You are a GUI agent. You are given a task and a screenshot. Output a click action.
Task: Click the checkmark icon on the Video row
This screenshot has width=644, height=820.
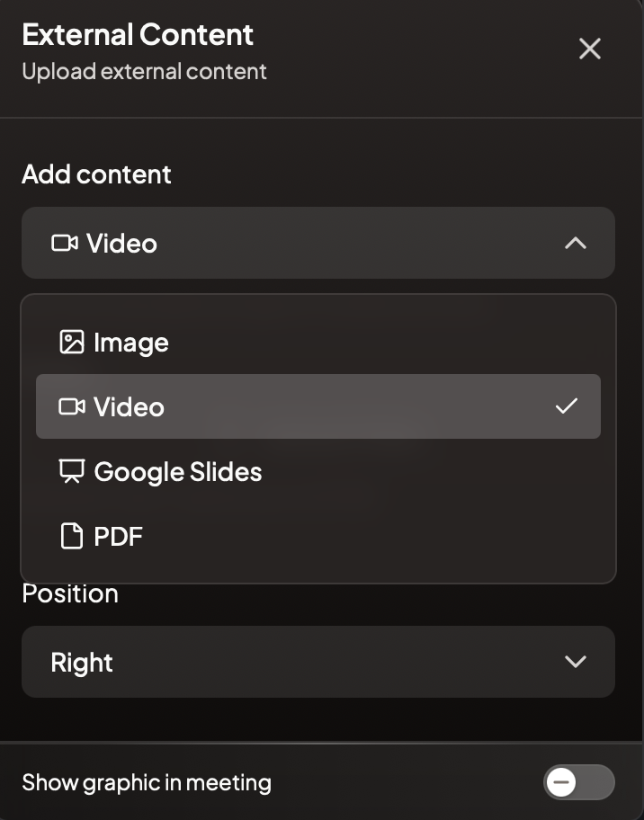[x=567, y=406]
